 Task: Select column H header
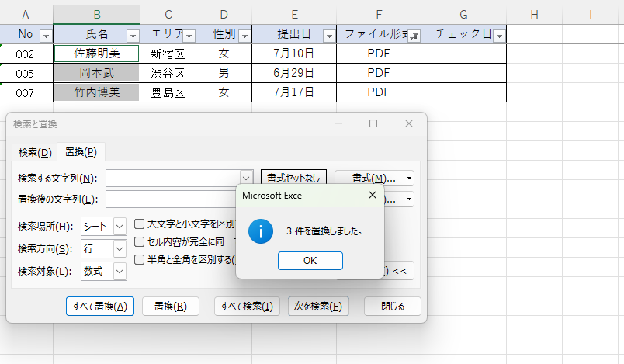(535, 15)
